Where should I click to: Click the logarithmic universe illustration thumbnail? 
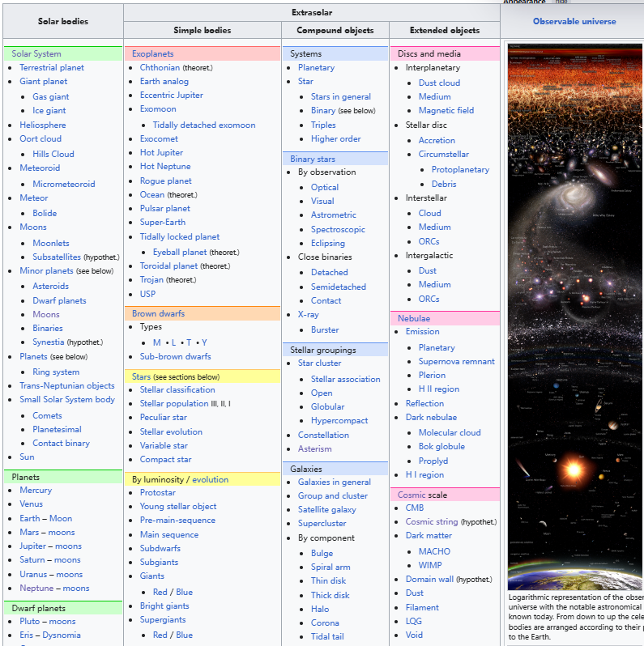(575, 316)
